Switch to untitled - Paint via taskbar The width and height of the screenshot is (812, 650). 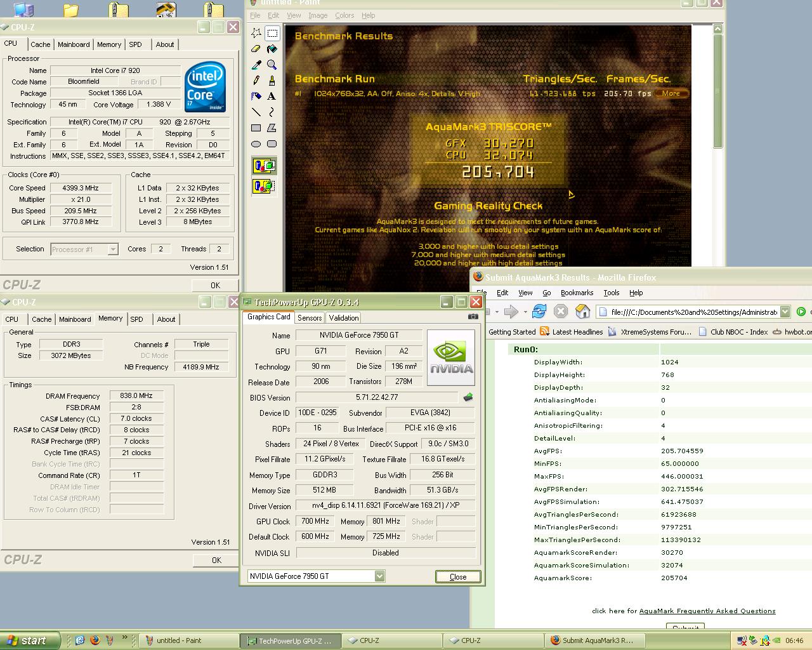(x=188, y=640)
